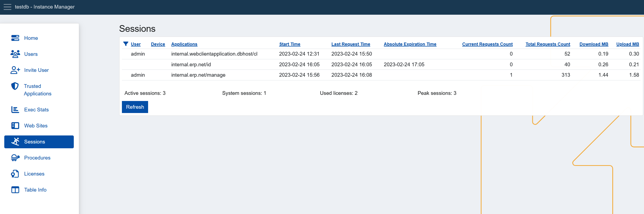
Task: Sort by User column header
Action: 136,44
